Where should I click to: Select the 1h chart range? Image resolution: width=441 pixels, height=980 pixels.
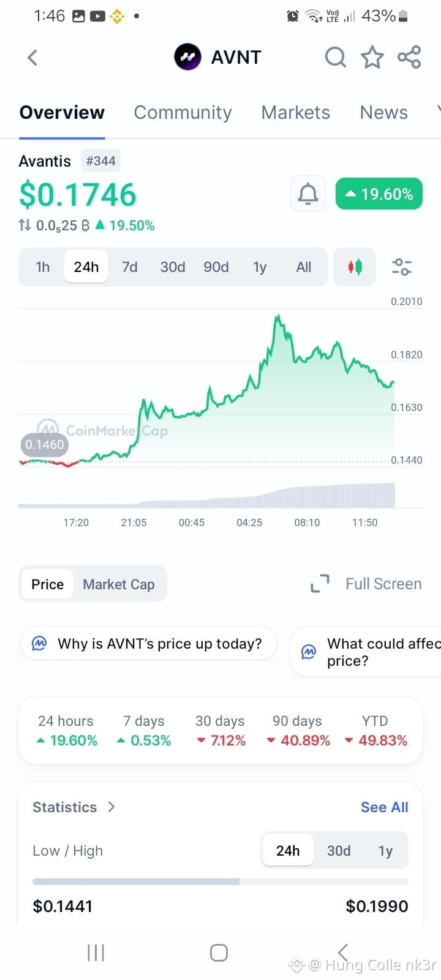(43, 267)
